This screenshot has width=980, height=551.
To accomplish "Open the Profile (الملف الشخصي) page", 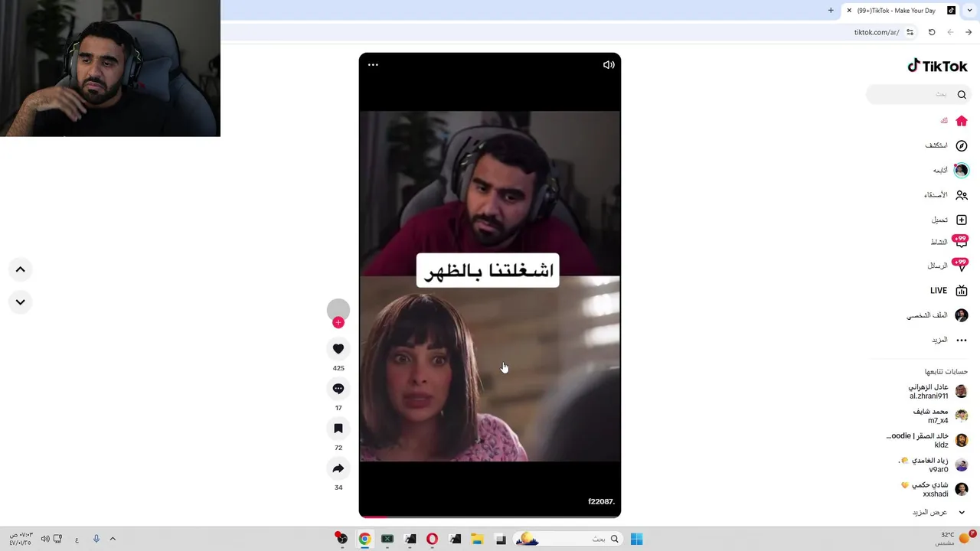I will 937,315.
